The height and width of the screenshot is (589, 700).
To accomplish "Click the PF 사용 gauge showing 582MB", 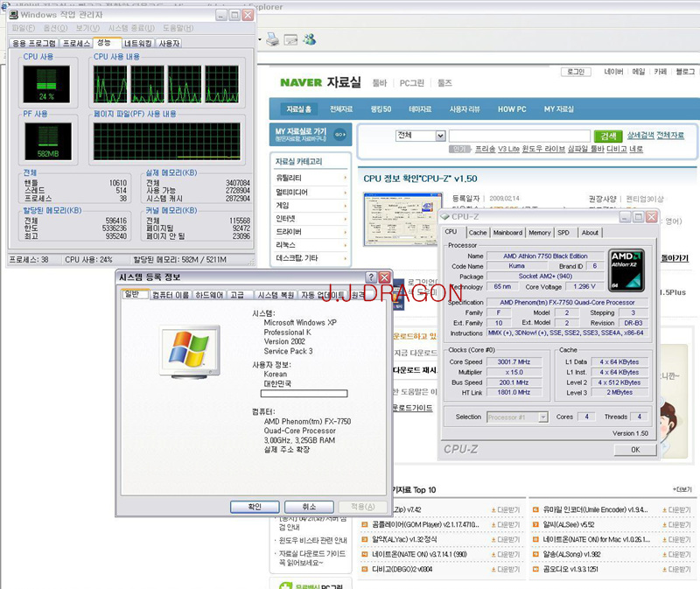I will [x=48, y=142].
